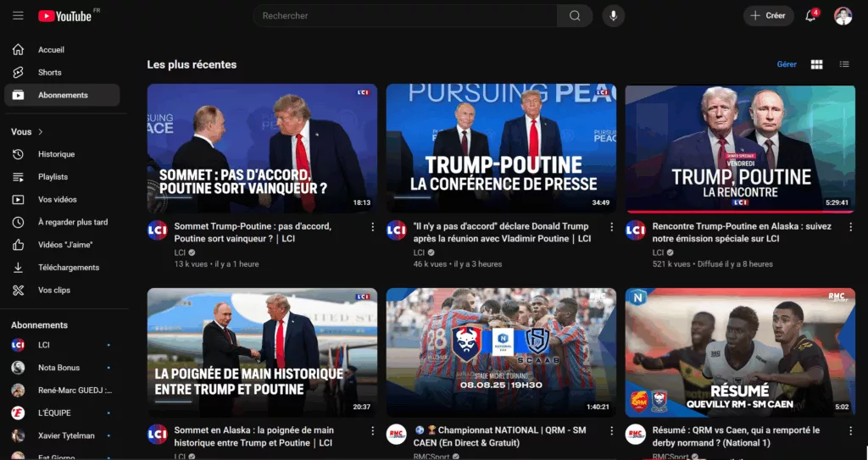The width and height of the screenshot is (868, 460).
Task: Open Vos clips in sidebar
Action: [62, 291]
